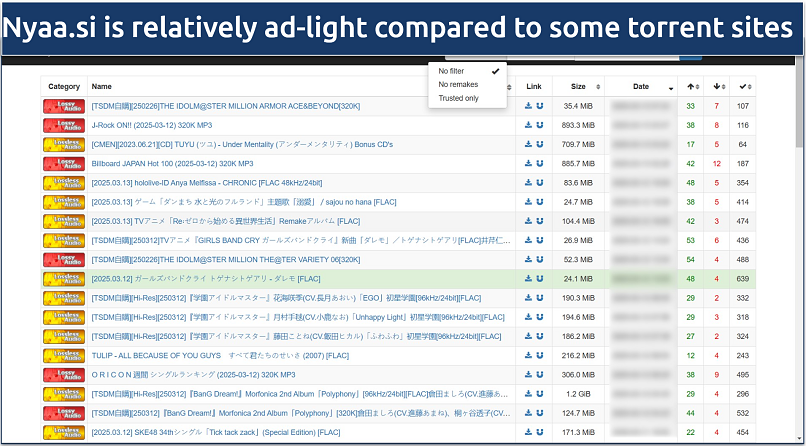This screenshot has width=806, height=446.
Task: Download torrent for sajou no hana [FLAC]
Action: 528,202
